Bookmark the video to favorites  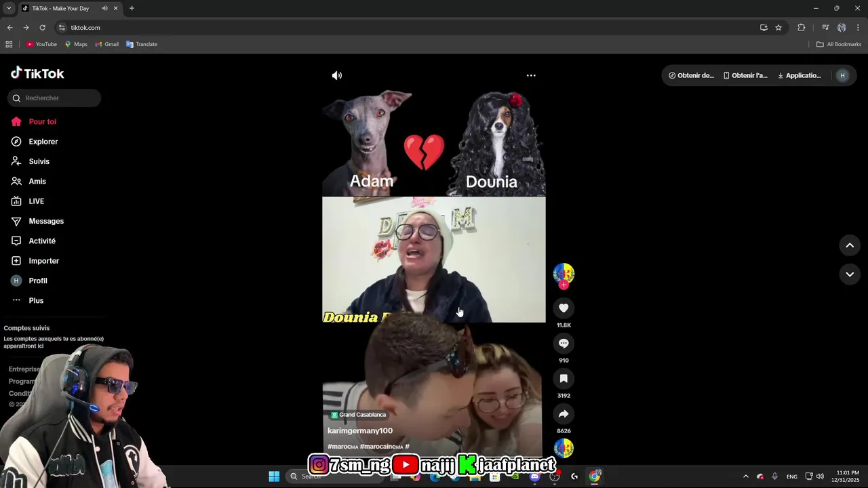click(x=564, y=379)
